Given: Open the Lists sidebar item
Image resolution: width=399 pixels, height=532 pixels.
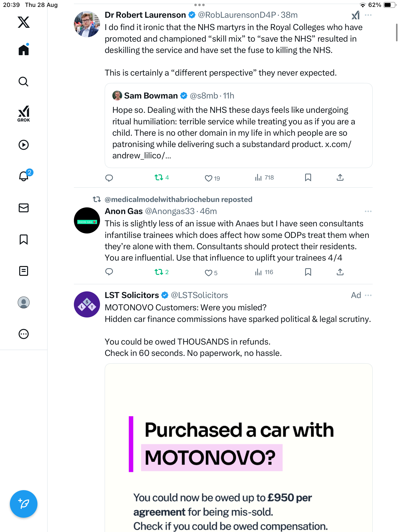Looking at the screenshot, I should (x=24, y=271).
